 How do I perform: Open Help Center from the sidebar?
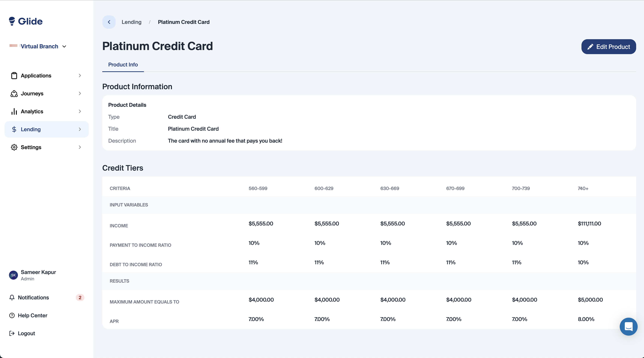tap(32, 315)
